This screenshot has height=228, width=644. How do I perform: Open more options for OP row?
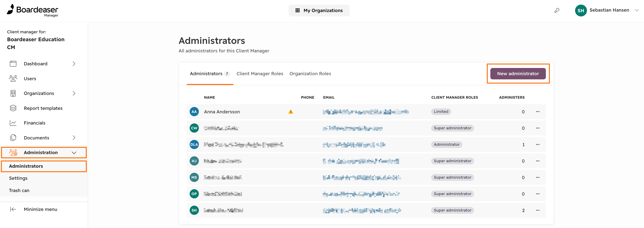coord(538,194)
